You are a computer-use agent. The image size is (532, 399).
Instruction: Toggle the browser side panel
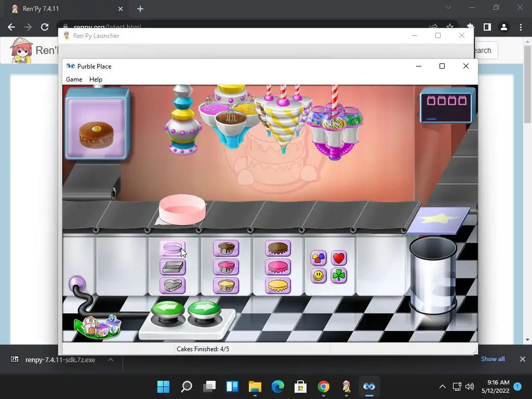tap(487, 27)
